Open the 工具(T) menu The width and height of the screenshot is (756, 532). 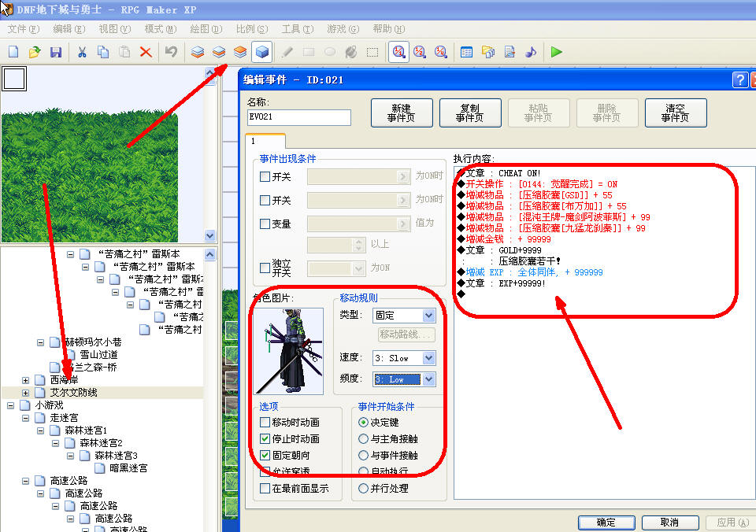click(298, 29)
